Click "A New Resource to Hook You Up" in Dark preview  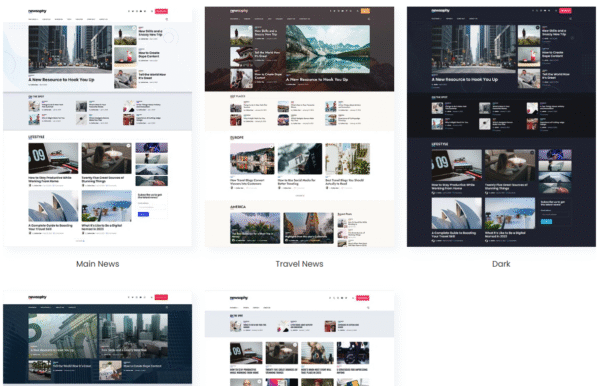point(465,80)
